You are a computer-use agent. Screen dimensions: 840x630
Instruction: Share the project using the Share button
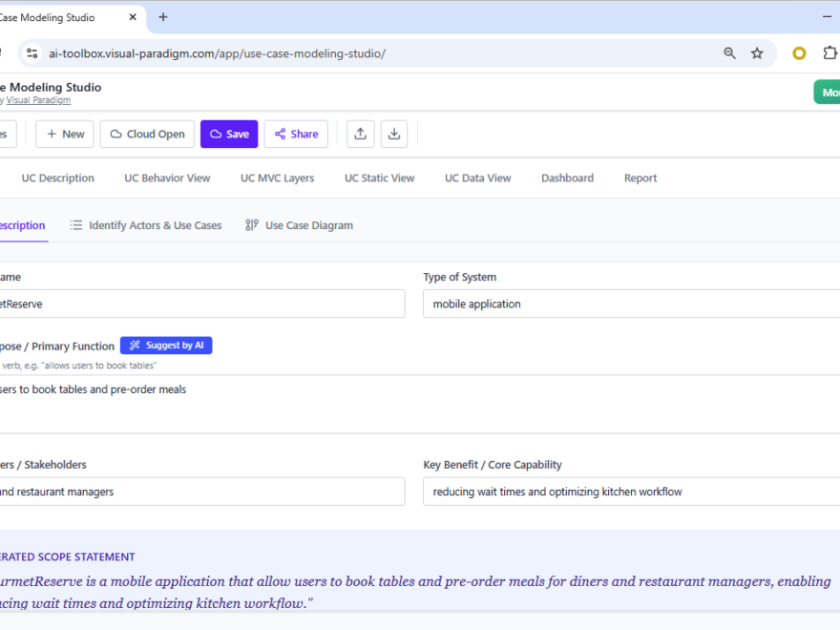tap(296, 134)
